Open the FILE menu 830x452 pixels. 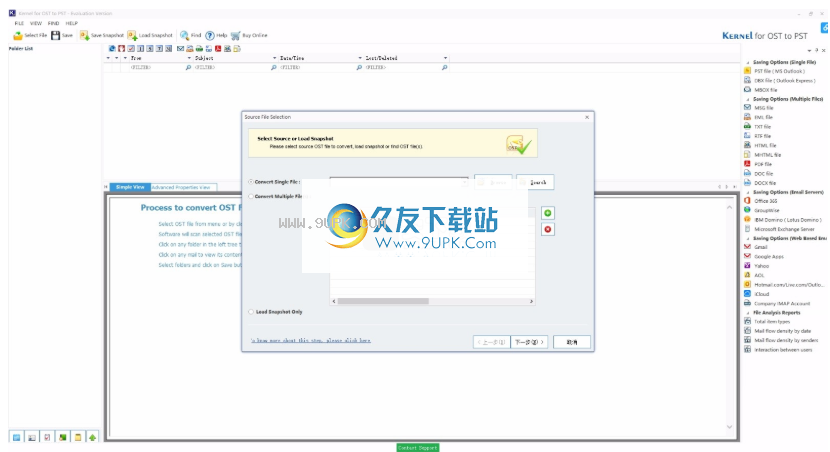point(19,23)
